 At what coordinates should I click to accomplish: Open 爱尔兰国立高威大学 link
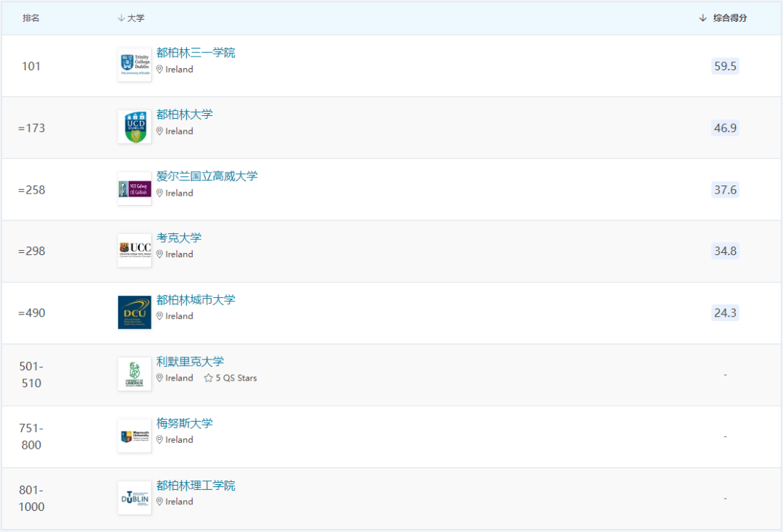coord(207,176)
